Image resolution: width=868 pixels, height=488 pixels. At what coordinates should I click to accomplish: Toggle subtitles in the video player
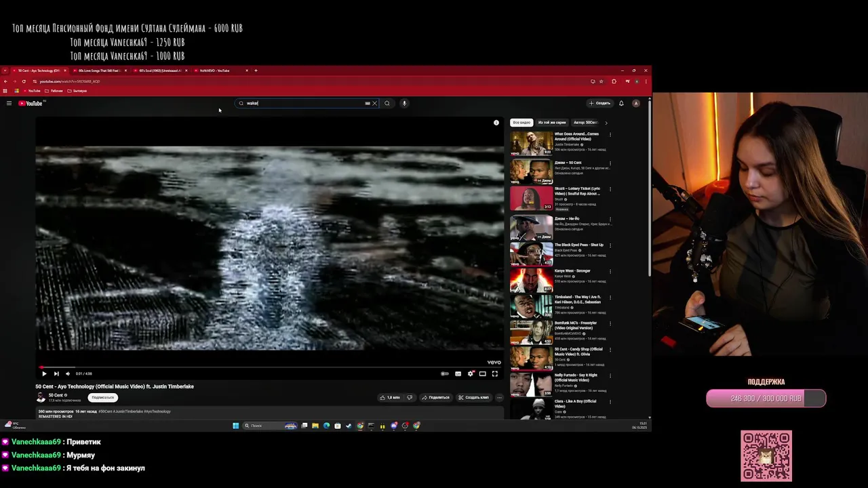click(x=458, y=373)
